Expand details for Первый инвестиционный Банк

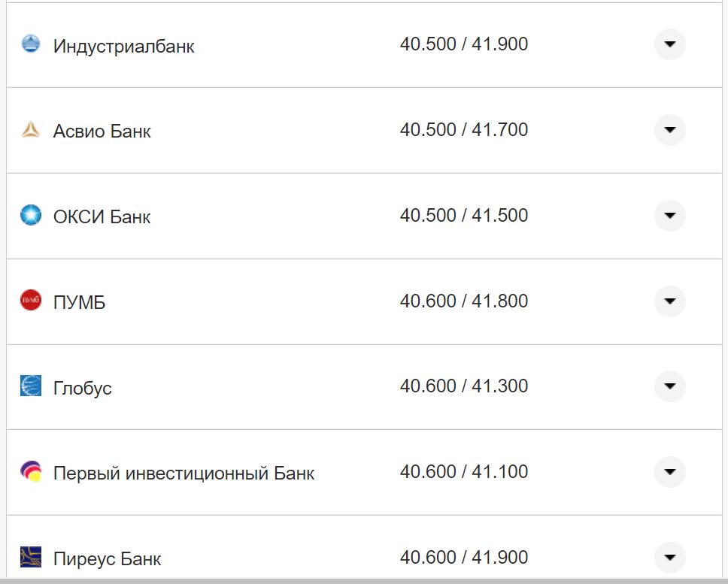pos(669,473)
